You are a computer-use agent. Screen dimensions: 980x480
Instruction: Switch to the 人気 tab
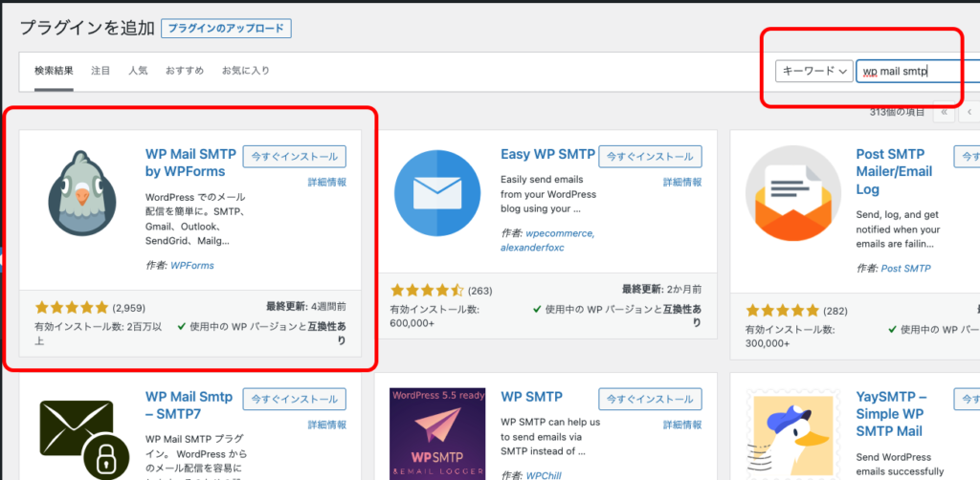138,71
